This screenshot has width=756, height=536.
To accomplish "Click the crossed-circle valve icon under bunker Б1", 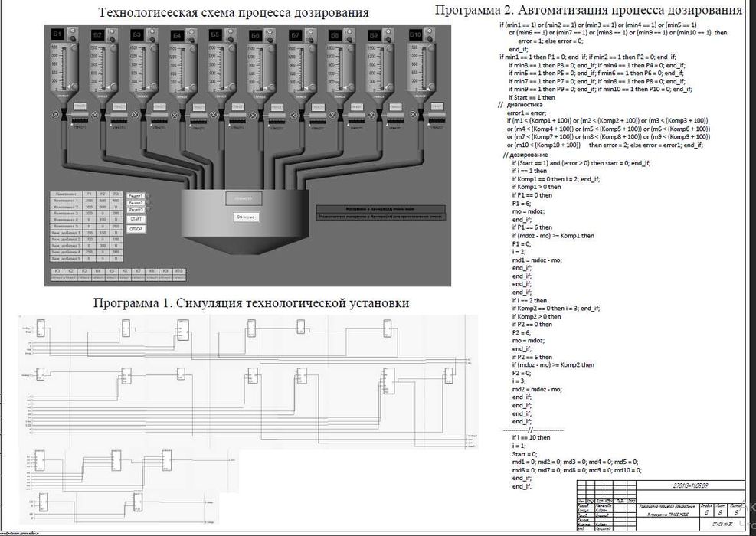I will click(55, 115).
